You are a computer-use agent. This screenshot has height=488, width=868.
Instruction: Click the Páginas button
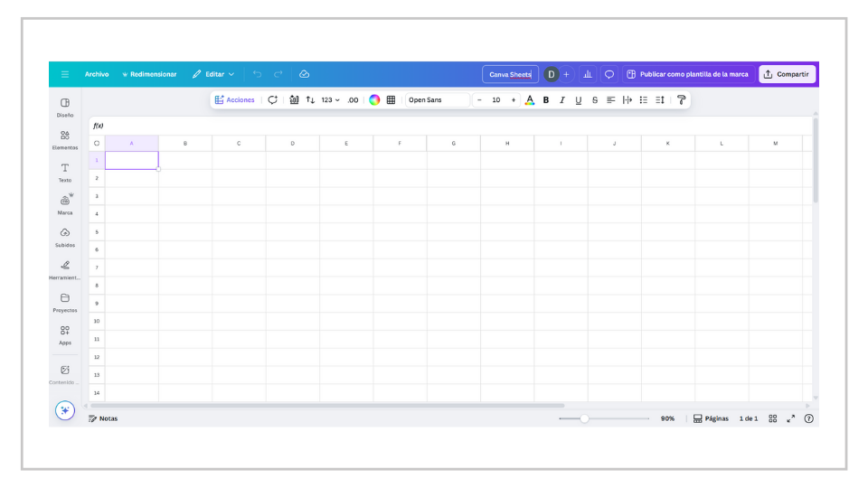711,418
